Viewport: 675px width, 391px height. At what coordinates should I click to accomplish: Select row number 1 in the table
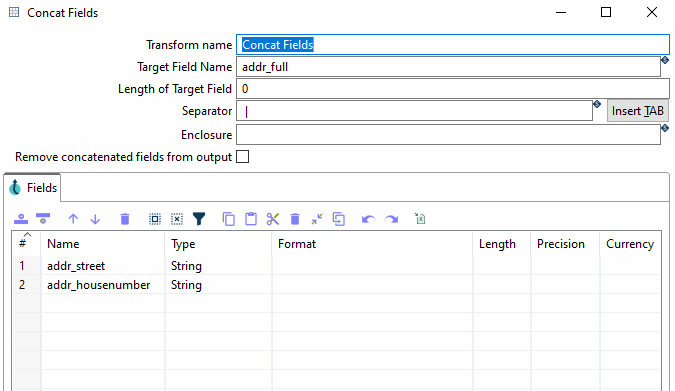pos(27,266)
